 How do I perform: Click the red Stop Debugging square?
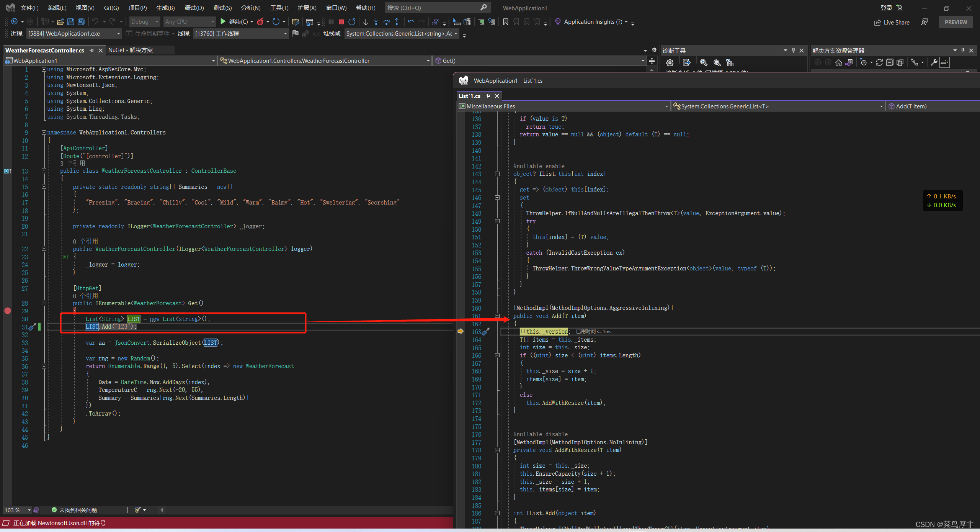click(341, 22)
